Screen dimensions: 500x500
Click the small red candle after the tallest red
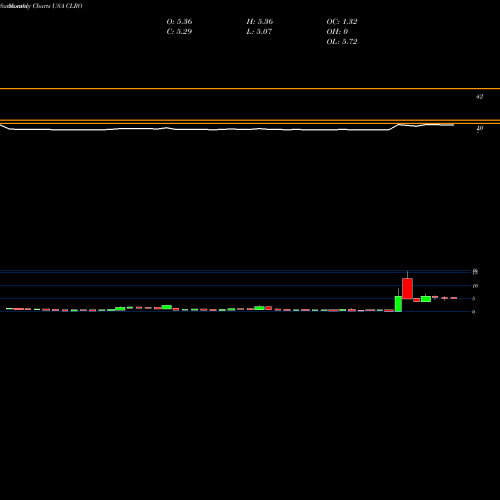(x=417, y=300)
